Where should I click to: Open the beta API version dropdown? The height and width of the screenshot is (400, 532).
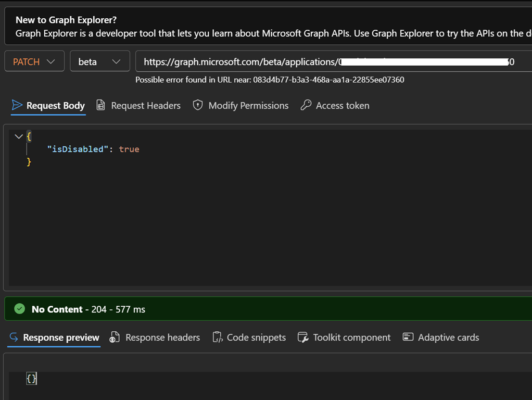(x=99, y=61)
